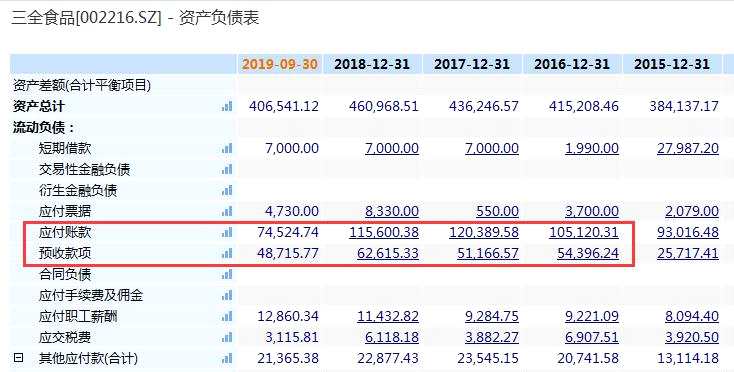Open chart icon for 短期借款 row
Screen dimensions: 734x372
point(227,149)
